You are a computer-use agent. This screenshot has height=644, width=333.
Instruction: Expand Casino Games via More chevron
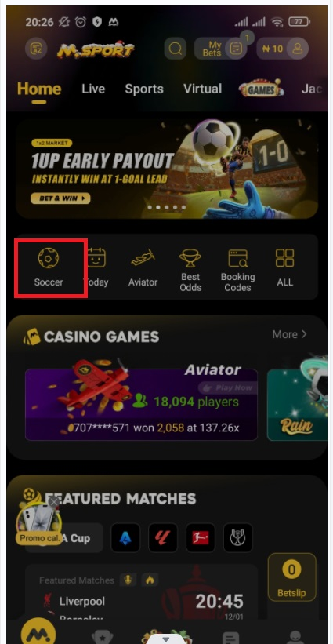pyautogui.click(x=290, y=334)
